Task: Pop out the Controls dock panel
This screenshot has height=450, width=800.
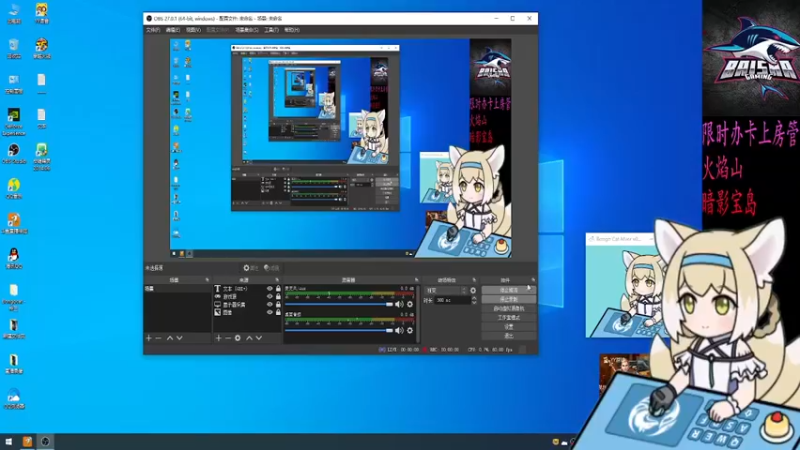Action: 533,280
